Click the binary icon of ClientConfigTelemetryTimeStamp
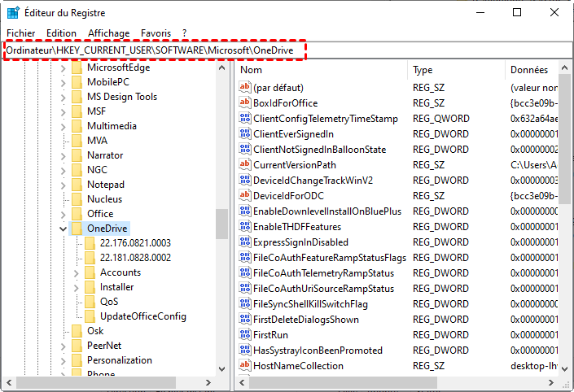This screenshot has height=392, width=574. coord(244,118)
